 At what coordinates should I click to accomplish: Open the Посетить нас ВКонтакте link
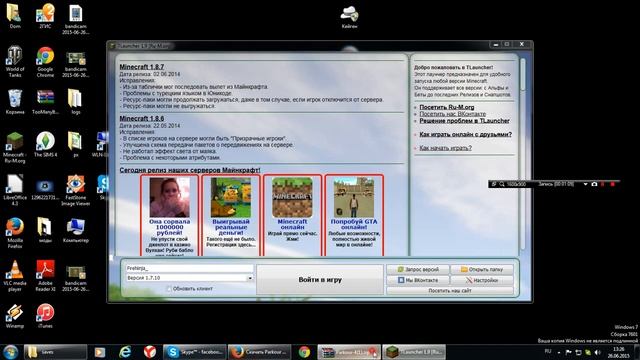click(x=452, y=114)
